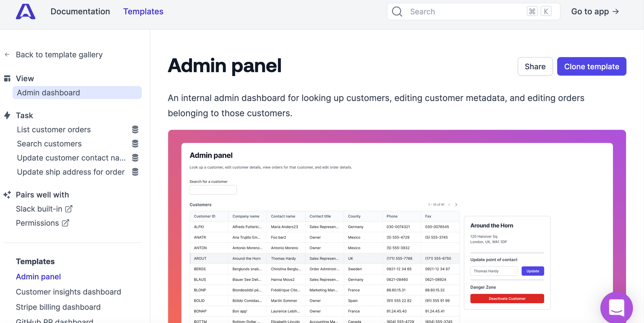Click the search magnifier icon
Image resolution: width=644 pixels, height=323 pixels.
coord(397,12)
